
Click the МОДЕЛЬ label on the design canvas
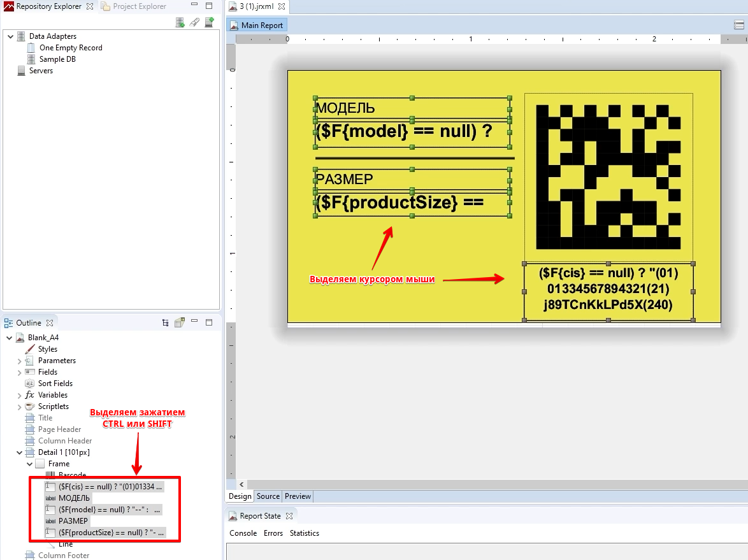pyautogui.click(x=412, y=108)
